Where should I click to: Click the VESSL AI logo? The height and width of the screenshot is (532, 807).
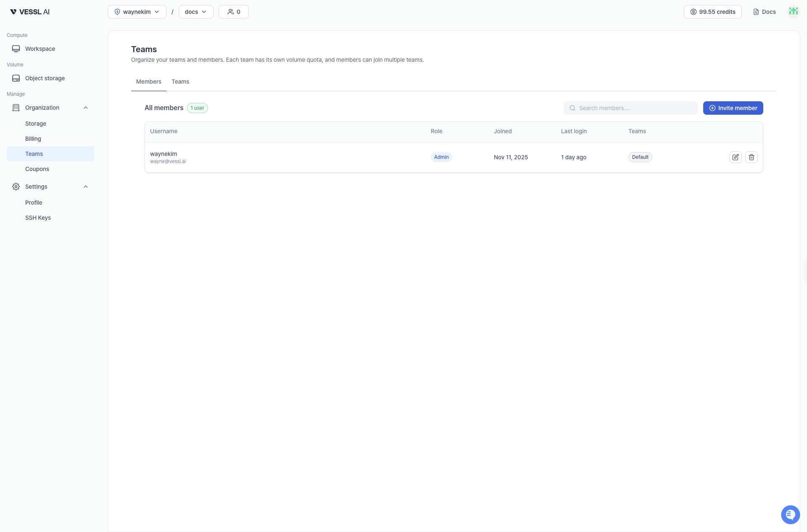tap(30, 12)
